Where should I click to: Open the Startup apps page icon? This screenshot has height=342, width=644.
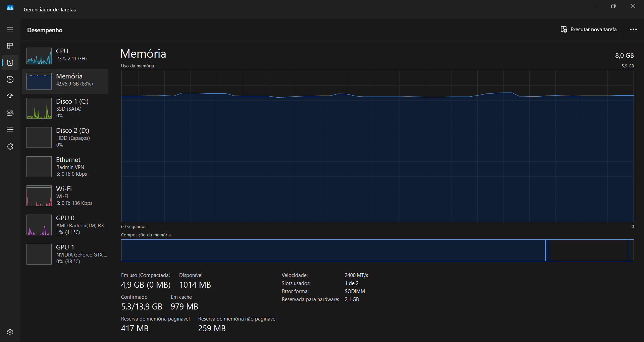click(x=10, y=96)
